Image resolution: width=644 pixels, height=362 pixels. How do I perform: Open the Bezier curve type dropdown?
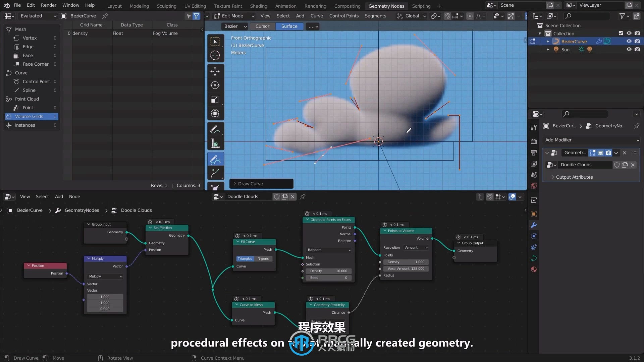point(234,26)
